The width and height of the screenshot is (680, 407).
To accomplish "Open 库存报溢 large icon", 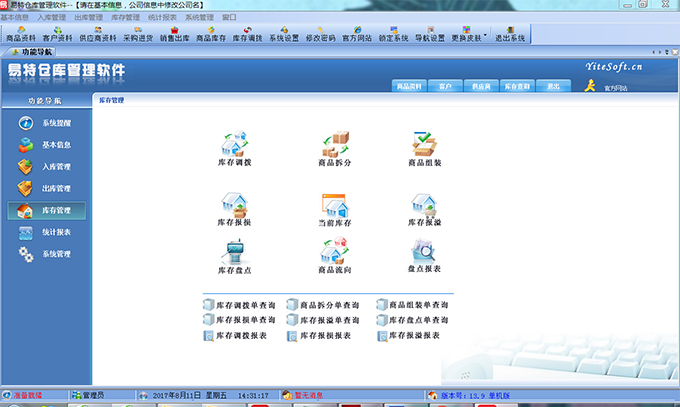I will [x=424, y=209].
